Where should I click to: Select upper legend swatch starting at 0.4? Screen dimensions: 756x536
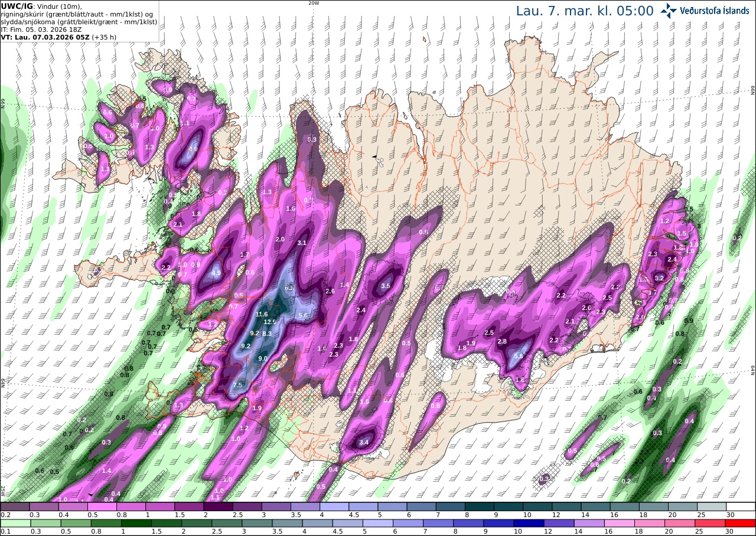click(73, 506)
